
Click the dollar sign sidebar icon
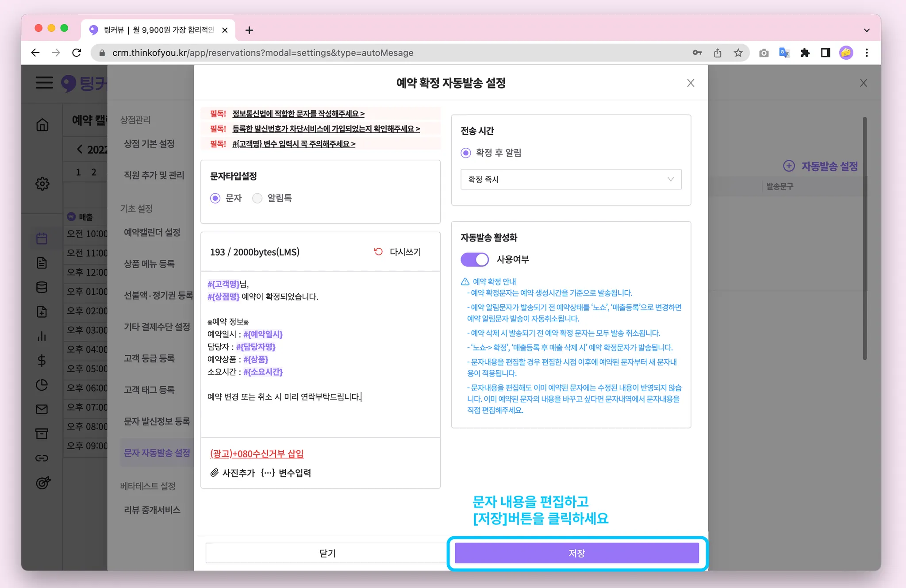[x=42, y=361]
